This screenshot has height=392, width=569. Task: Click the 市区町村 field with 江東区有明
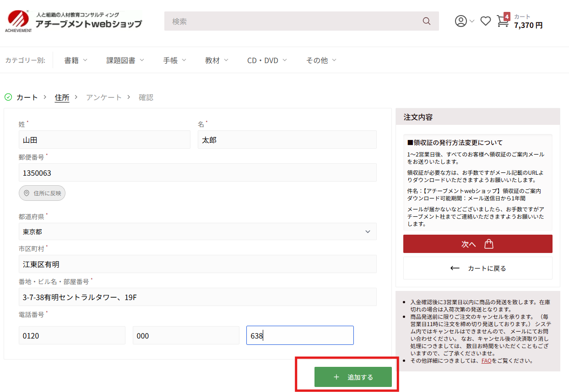197,264
